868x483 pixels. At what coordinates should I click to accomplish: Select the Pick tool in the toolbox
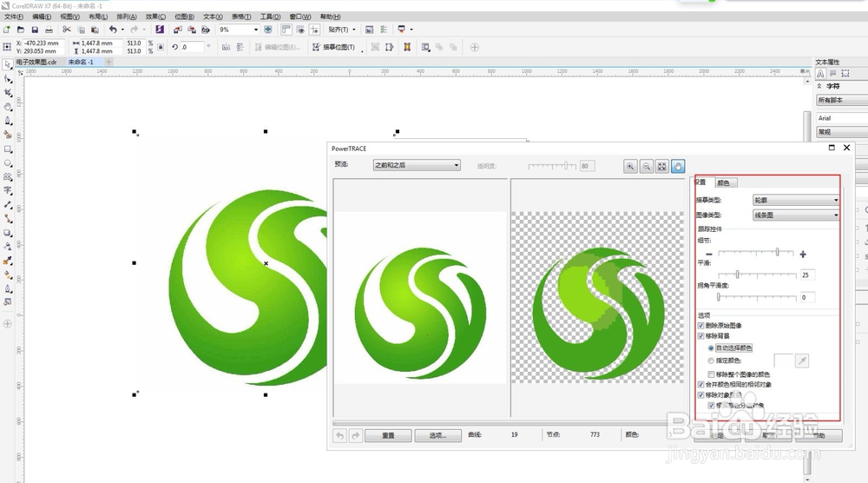pyautogui.click(x=7, y=65)
